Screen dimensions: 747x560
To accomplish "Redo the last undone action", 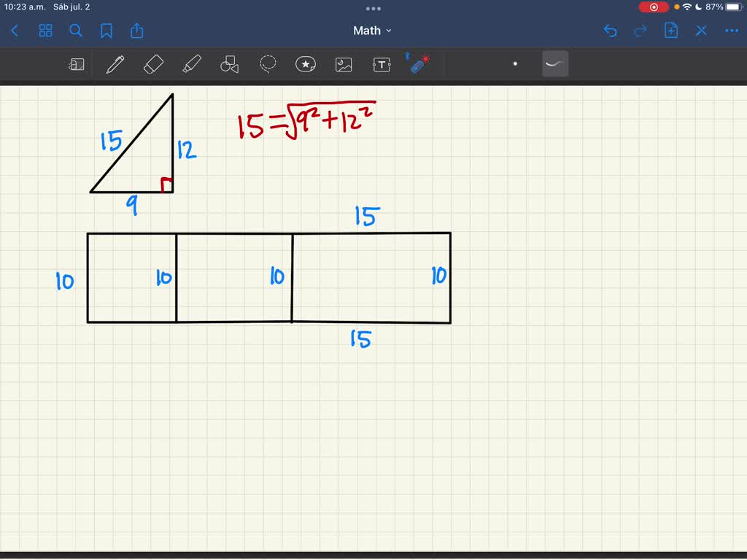I will (640, 31).
